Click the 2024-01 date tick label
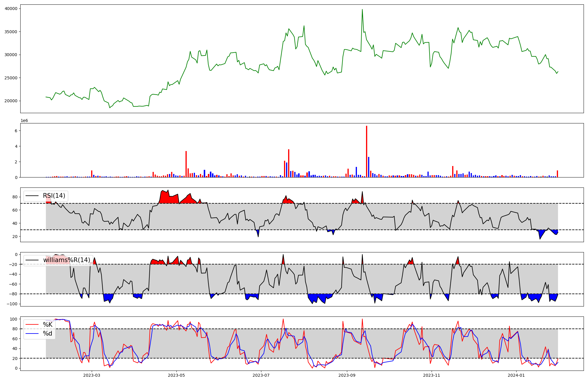This screenshot has height=382, width=588. [517, 375]
